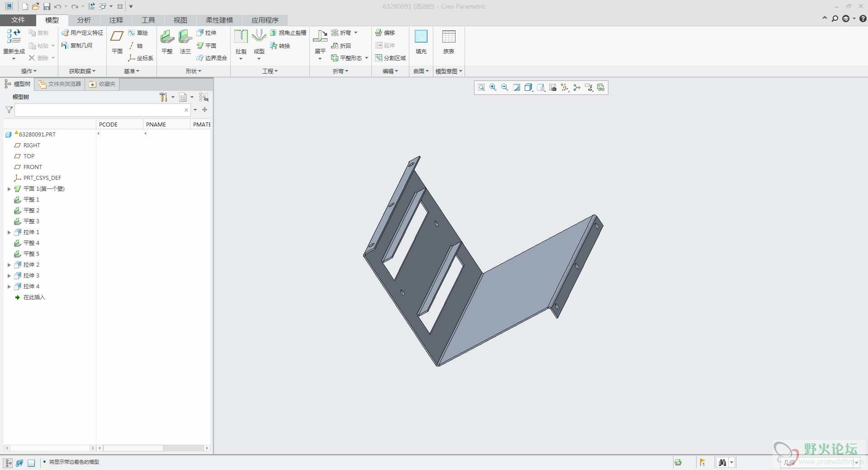Click the Sketch (草绘) tool
Viewport: 868px width, 470px height.
point(138,33)
